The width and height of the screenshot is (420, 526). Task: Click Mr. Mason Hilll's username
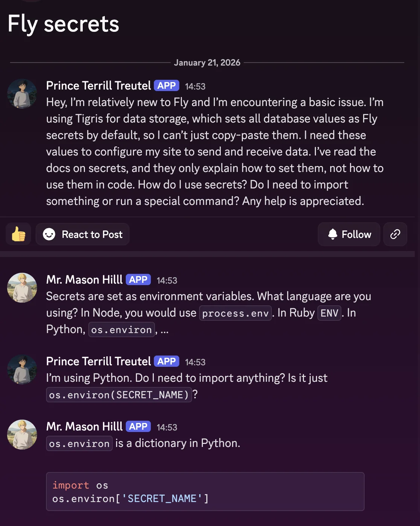point(84,279)
